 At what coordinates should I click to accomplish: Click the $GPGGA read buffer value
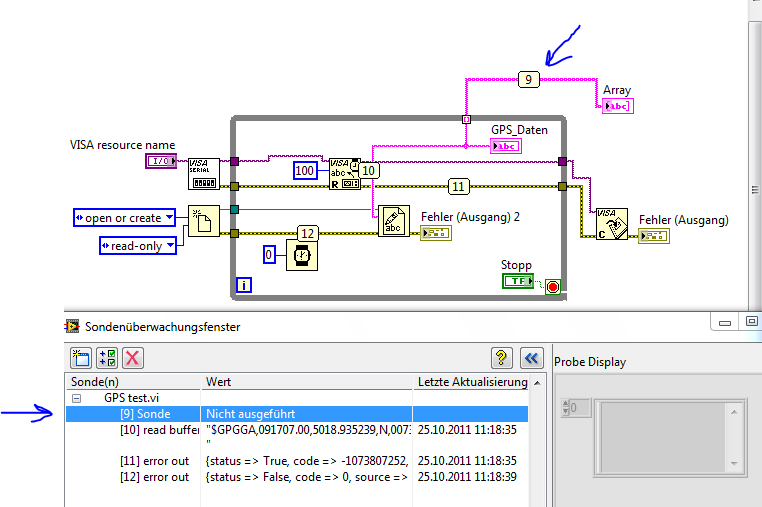point(308,430)
